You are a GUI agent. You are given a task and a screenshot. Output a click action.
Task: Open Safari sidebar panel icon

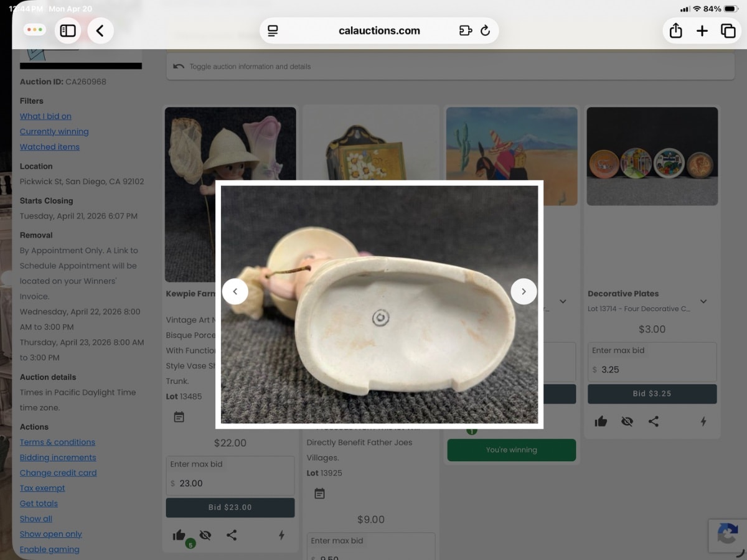coord(68,30)
